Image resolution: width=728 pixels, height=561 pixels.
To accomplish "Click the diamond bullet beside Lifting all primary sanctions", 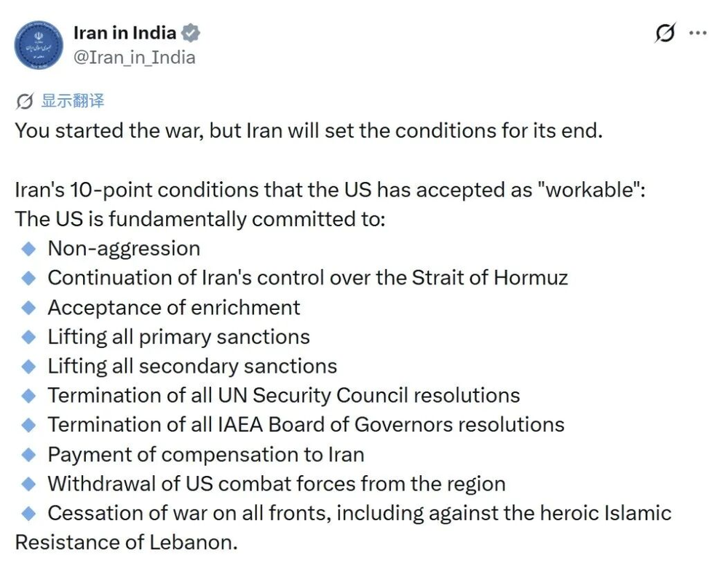I will (x=28, y=337).
